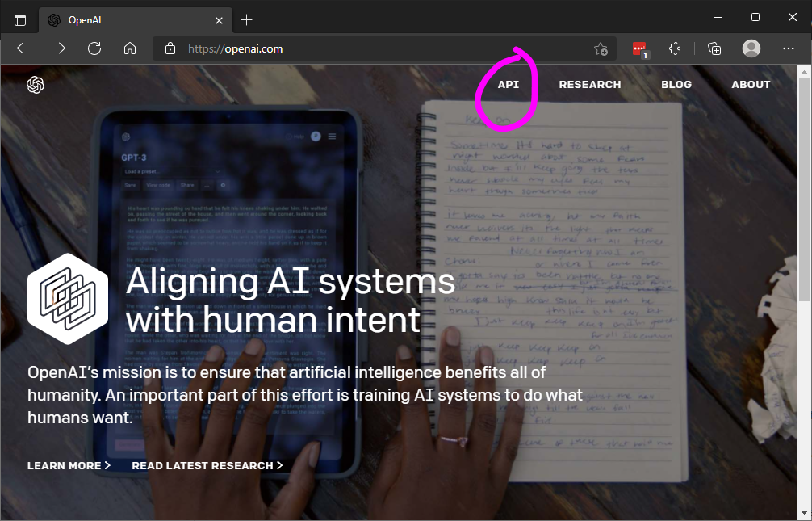Viewport: 812px width, 521px height.
Task: Open the tab actions menu icon
Action: point(19,19)
